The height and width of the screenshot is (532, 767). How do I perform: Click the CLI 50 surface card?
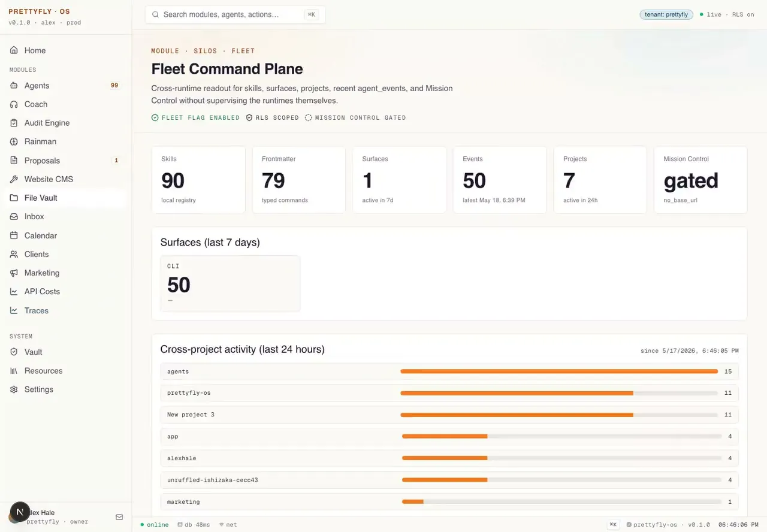(x=230, y=283)
